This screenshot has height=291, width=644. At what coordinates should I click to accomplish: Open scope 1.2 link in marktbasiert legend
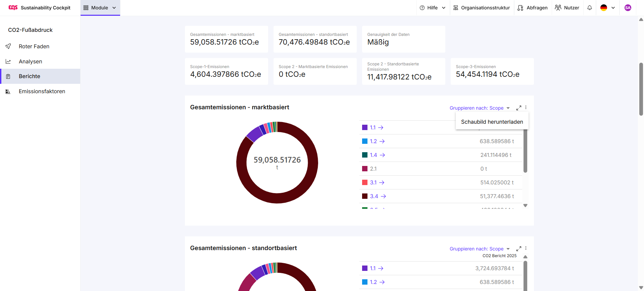[x=374, y=141]
